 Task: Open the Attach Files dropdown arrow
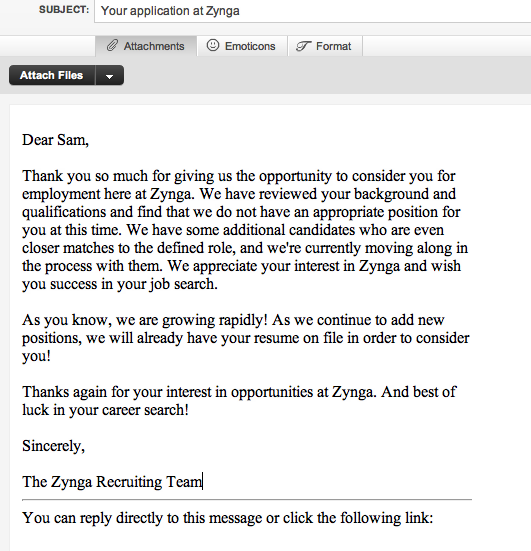[x=110, y=75]
